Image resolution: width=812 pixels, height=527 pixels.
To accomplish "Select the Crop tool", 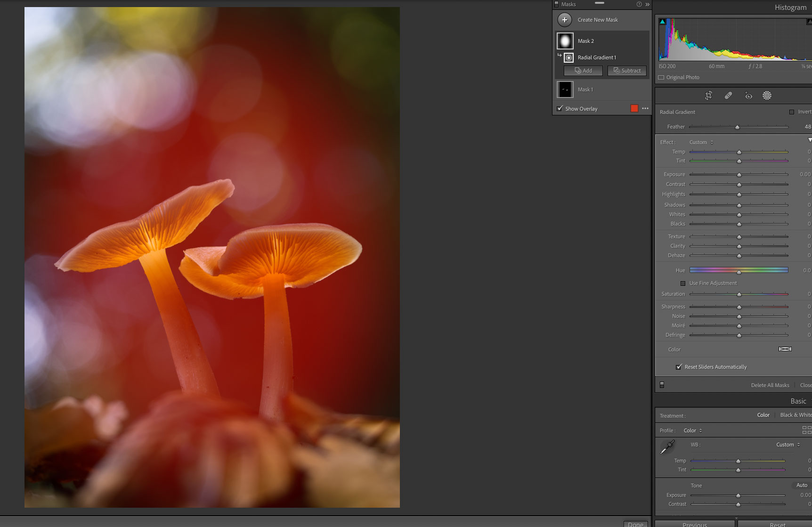I will point(707,95).
